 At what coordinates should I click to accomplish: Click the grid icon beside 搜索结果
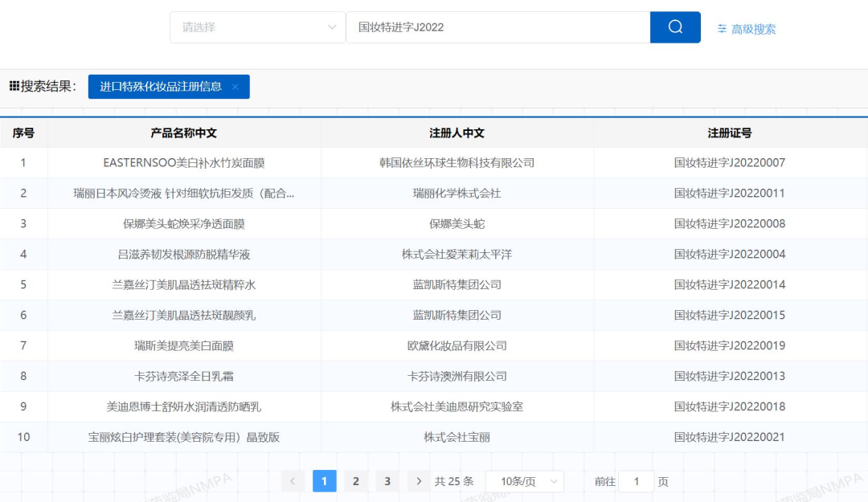pos(14,86)
